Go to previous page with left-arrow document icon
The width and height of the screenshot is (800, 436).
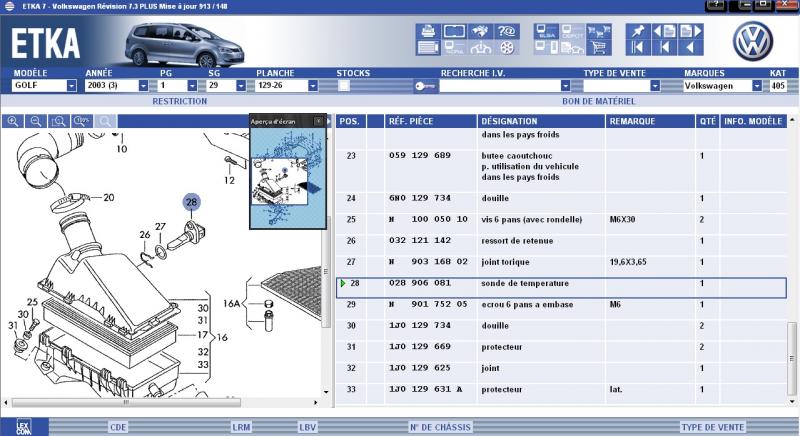coord(664,31)
